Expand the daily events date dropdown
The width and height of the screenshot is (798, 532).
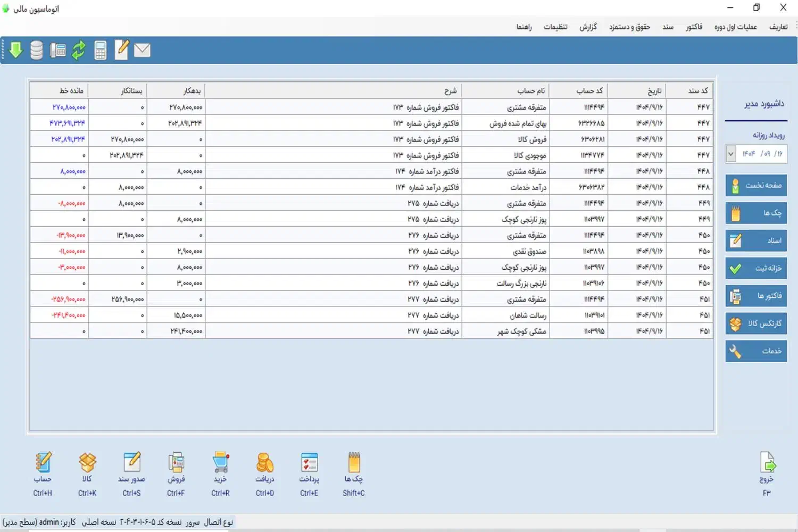731,154
